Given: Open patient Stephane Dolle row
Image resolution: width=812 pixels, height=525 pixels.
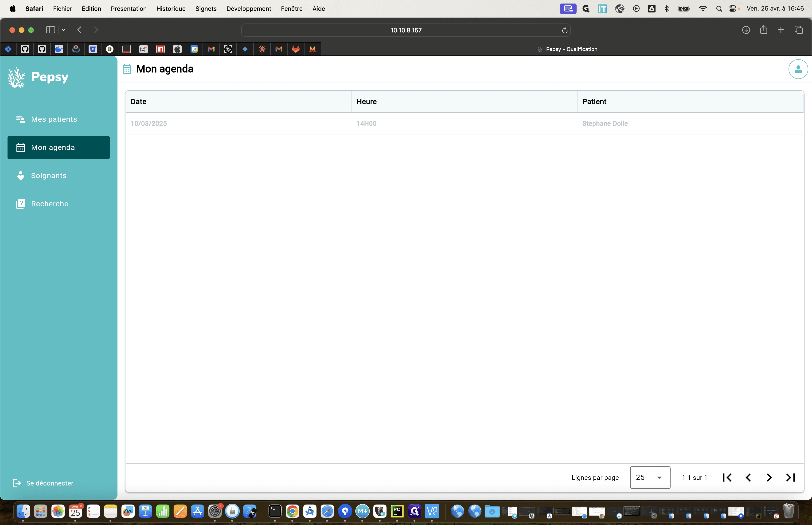Looking at the screenshot, I should click(x=465, y=123).
